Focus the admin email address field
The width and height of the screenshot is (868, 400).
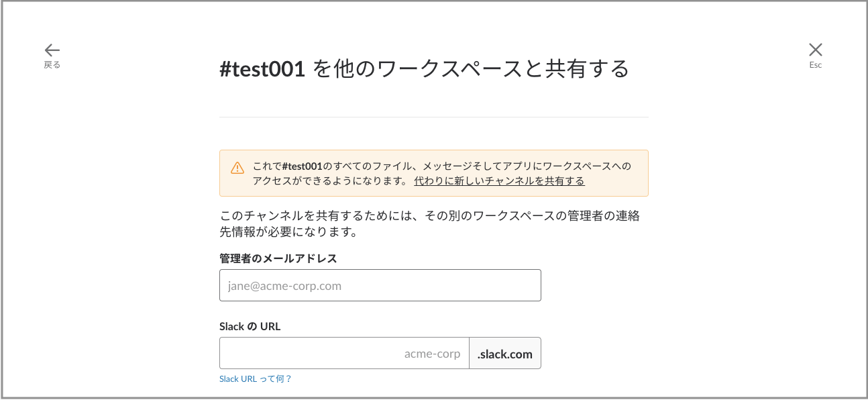[380, 285]
